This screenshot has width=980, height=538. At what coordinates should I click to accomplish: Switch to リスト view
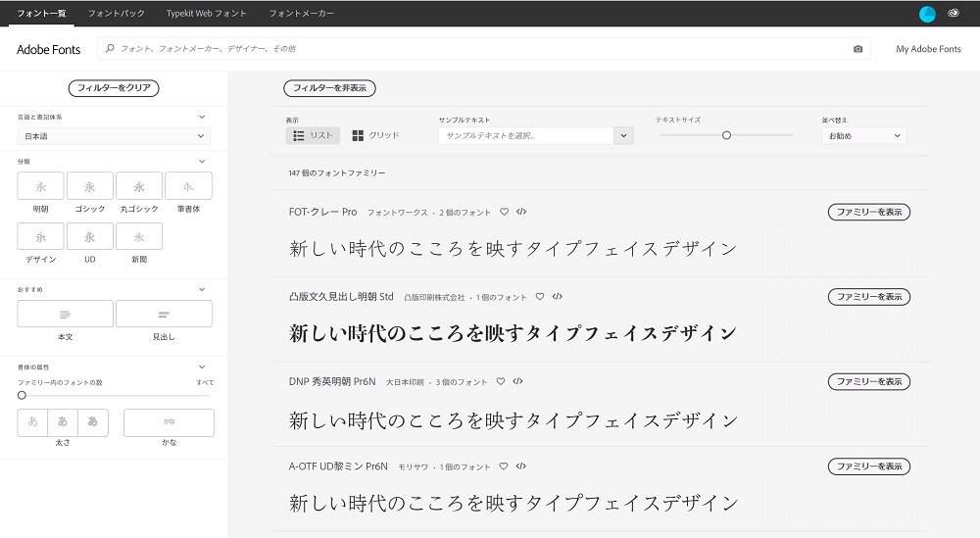(x=314, y=135)
